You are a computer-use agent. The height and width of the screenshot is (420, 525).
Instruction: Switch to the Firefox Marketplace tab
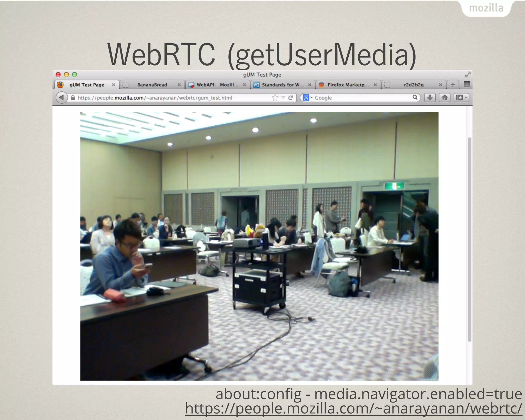point(348,85)
